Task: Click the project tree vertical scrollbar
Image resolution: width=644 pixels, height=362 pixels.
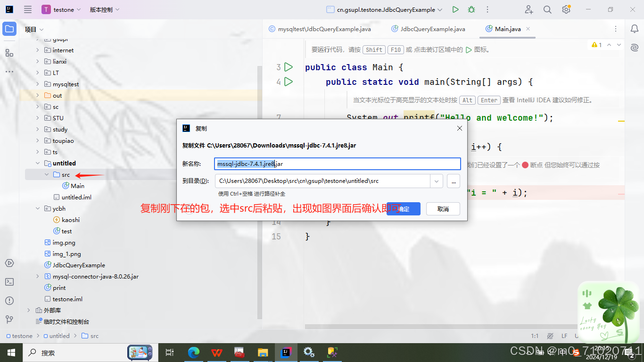Action: click(x=259, y=193)
